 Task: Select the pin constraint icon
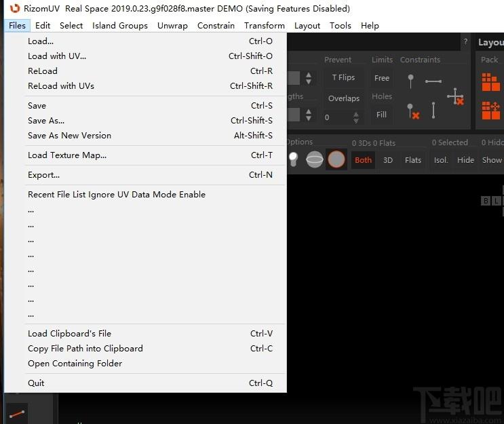tap(410, 81)
